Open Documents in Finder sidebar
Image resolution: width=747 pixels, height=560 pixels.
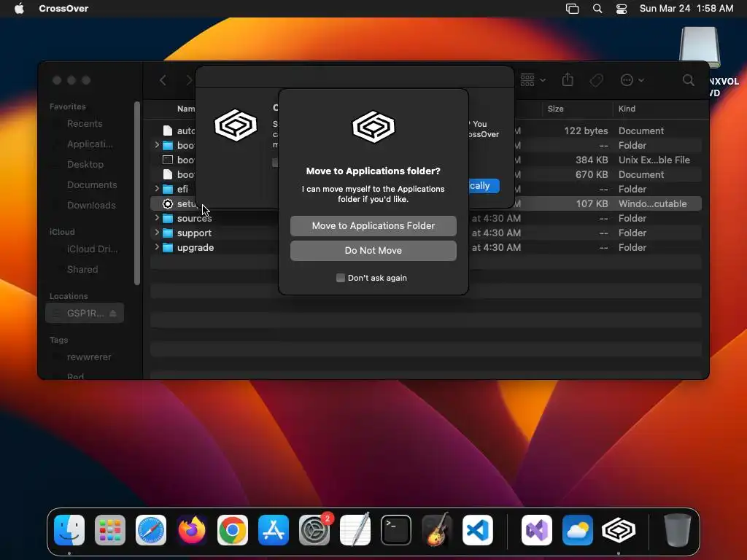91,184
